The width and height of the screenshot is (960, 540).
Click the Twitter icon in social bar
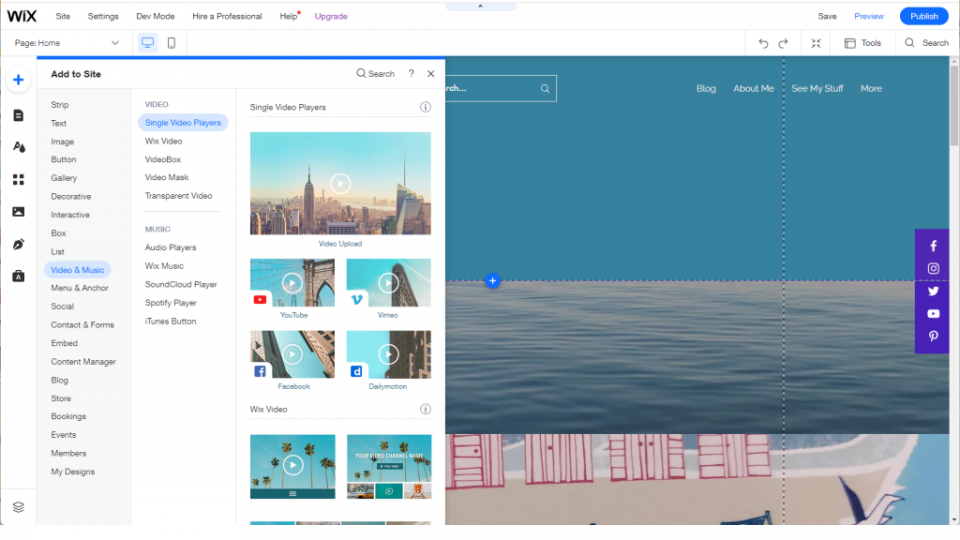coord(933,291)
